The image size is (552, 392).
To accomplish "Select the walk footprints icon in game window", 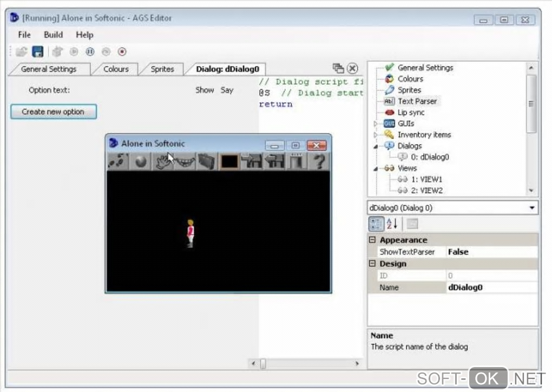I will pos(118,162).
